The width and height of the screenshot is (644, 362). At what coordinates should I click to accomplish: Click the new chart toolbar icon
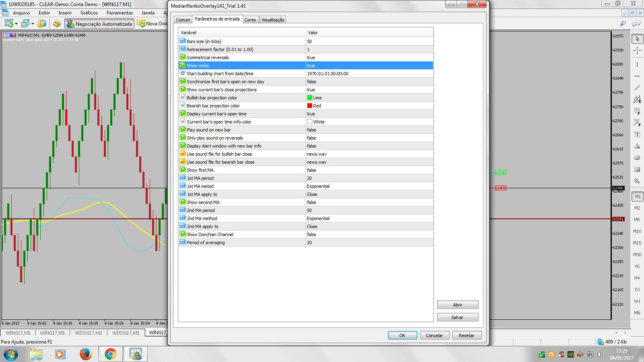click(x=8, y=24)
